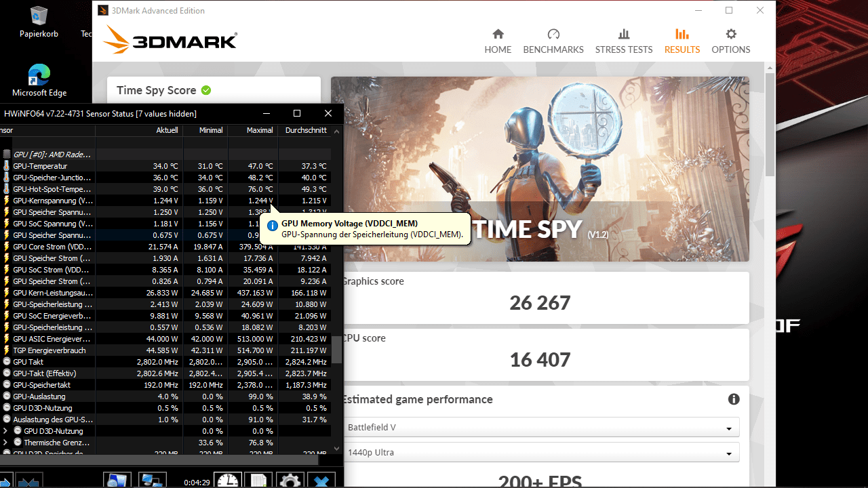Screen dimensions: 868x488
Task: Switch to BENCHMARKS in 3DMark
Action: click(553, 41)
